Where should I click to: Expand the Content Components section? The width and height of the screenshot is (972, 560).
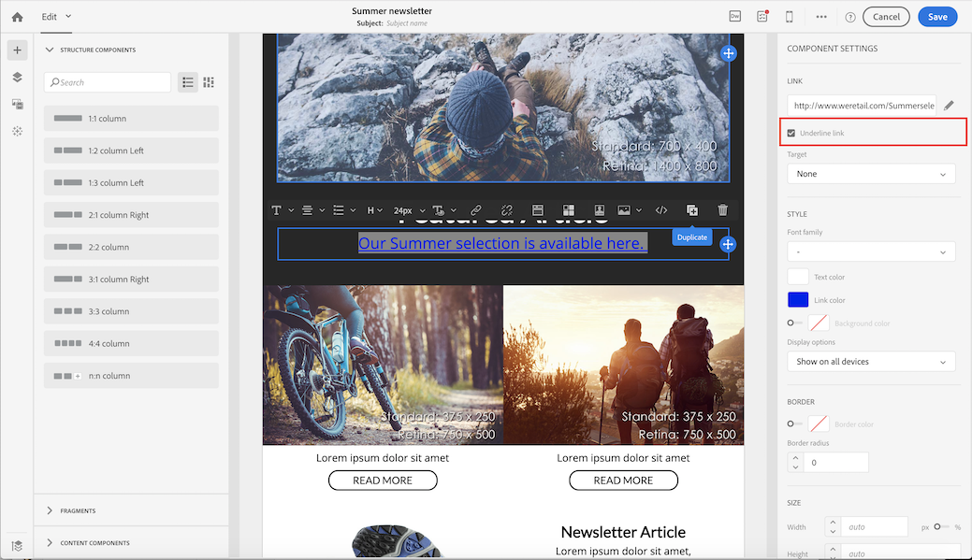(x=50, y=542)
